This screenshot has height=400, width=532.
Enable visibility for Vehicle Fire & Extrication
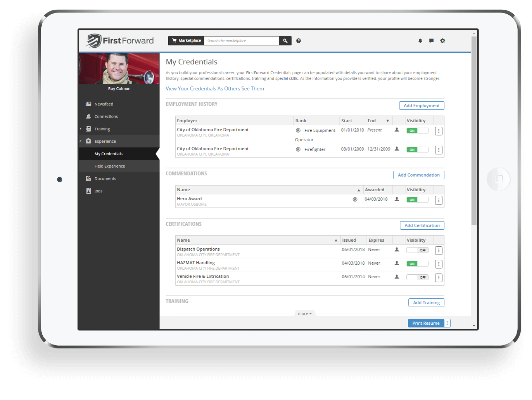[417, 277]
